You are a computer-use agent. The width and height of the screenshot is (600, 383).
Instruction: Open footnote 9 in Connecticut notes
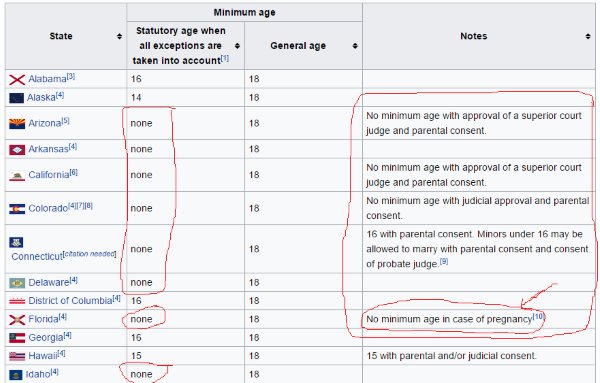(443, 261)
